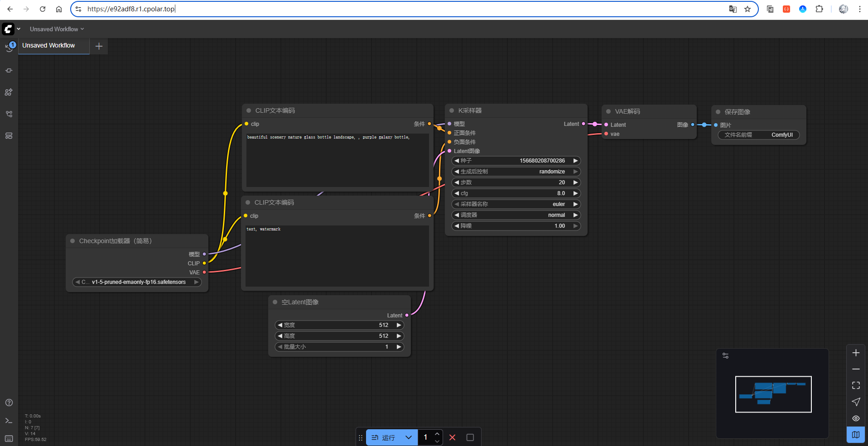Click the minimap workflow preview

[773, 394]
